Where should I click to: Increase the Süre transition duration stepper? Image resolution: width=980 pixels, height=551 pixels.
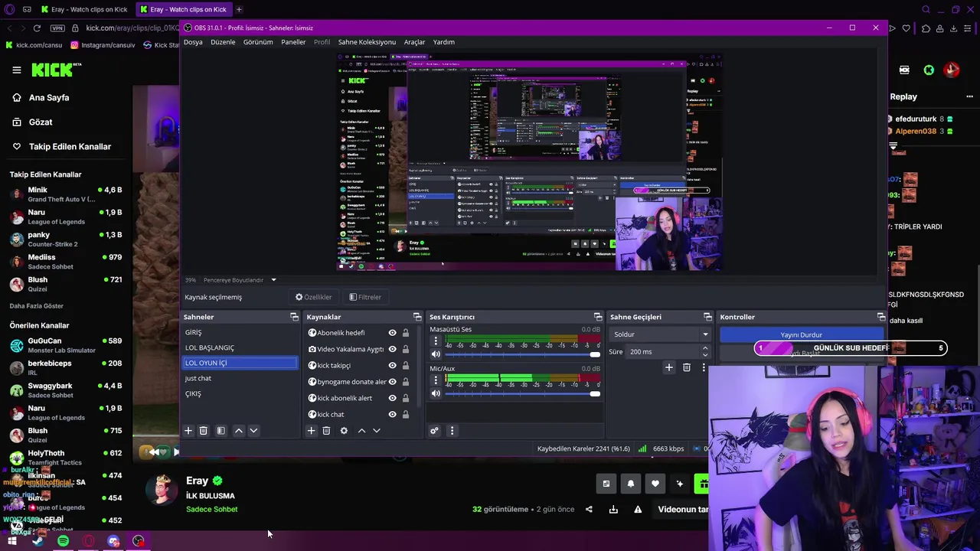pos(705,349)
